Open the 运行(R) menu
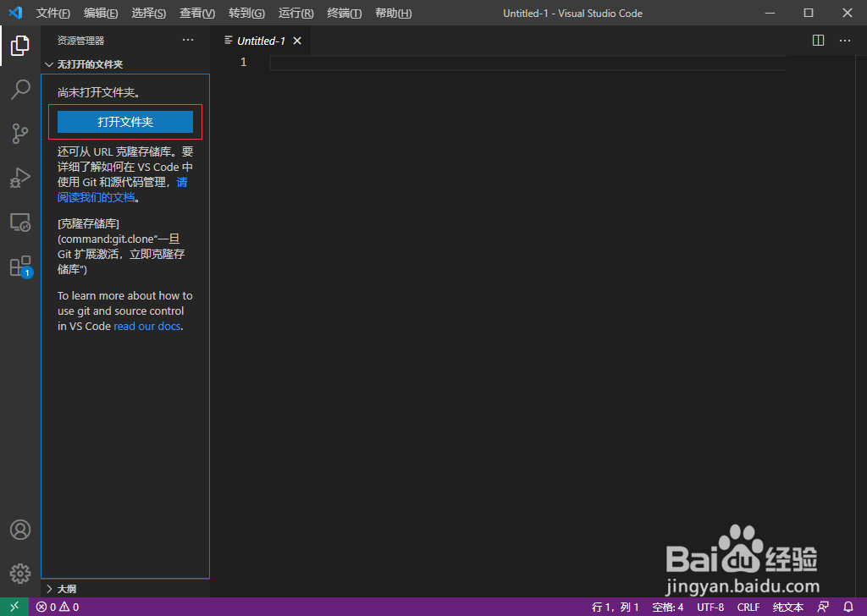This screenshot has height=616, width=867. pyautogui.click(x=295, y=13)
